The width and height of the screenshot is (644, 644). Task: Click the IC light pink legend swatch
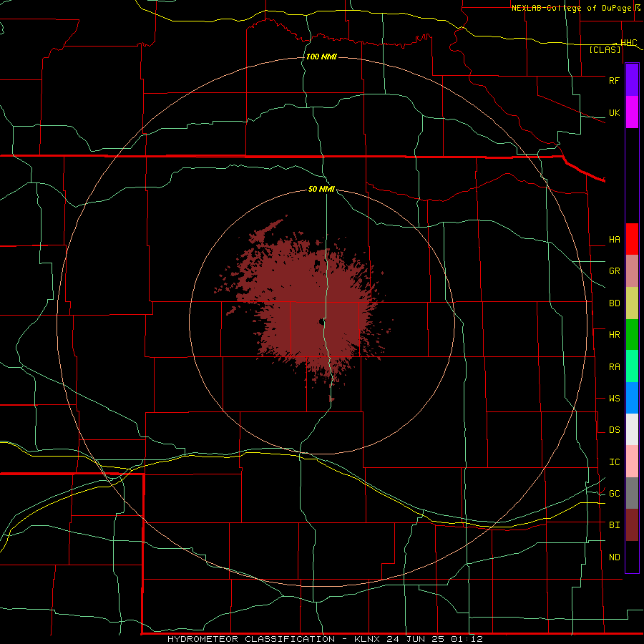coord(632,462)
